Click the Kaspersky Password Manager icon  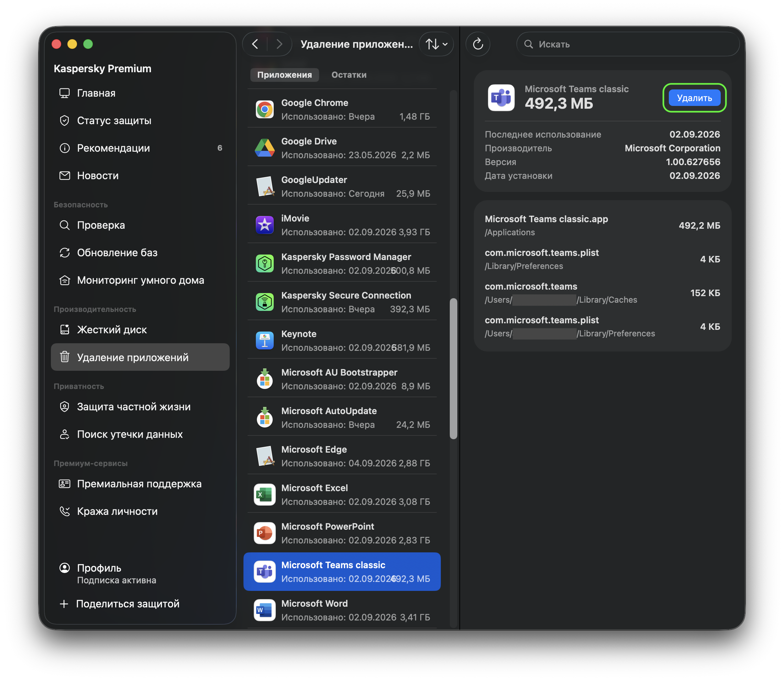[x=264, y=263]
